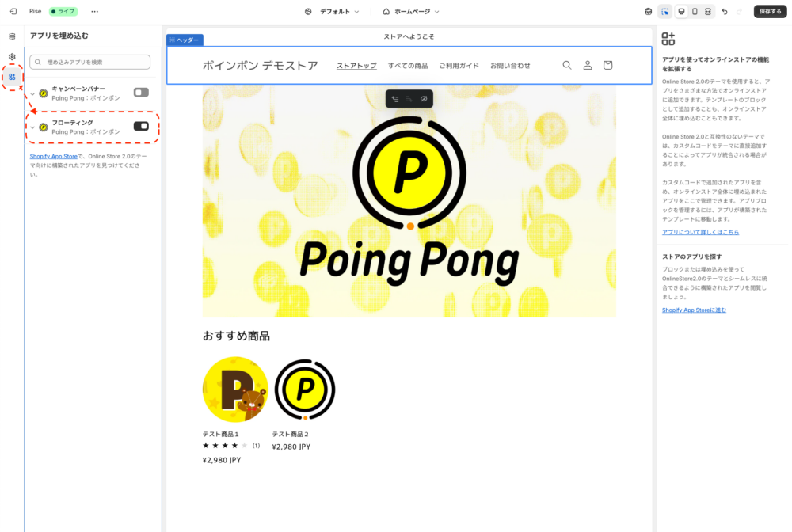Click the globe icon beside デフォルト
This screenshot has width=792, height=532.
point(308,12)
